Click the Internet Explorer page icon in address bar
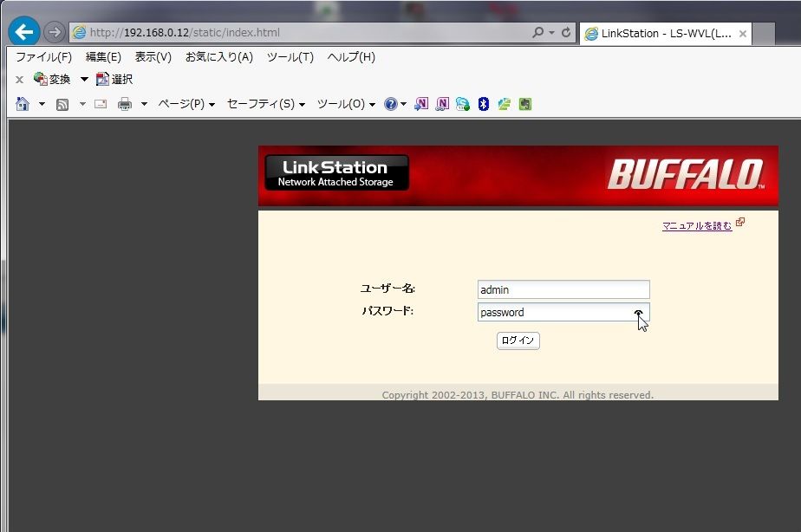 coord(79,33)
